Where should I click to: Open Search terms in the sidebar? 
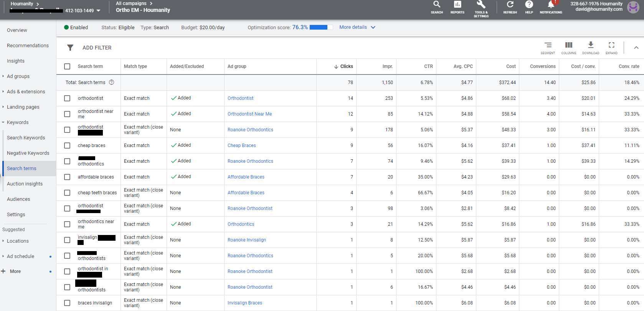pos(21,168)
